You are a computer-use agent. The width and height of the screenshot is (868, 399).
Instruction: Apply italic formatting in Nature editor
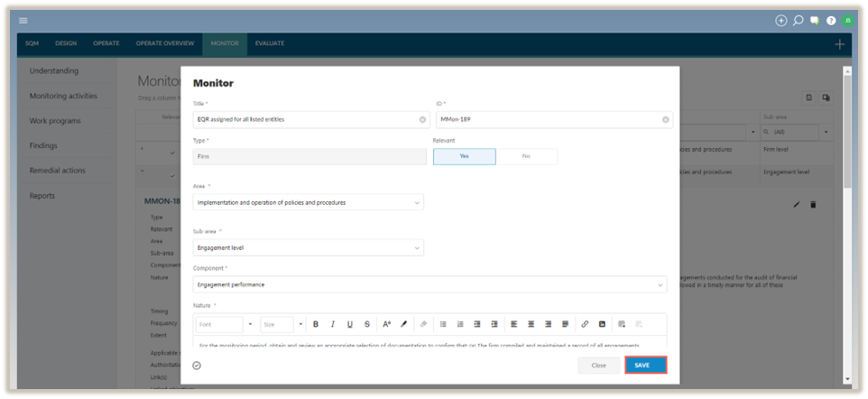[333, 324]
